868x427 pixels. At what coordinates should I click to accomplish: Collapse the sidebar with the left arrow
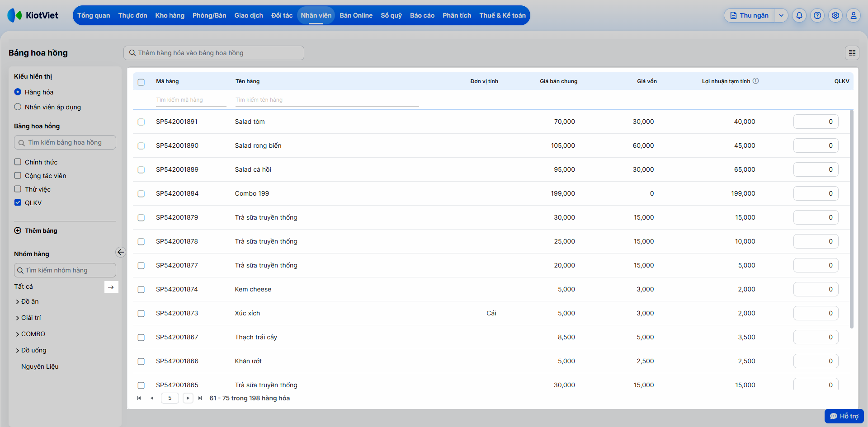(x=121, y=252)
